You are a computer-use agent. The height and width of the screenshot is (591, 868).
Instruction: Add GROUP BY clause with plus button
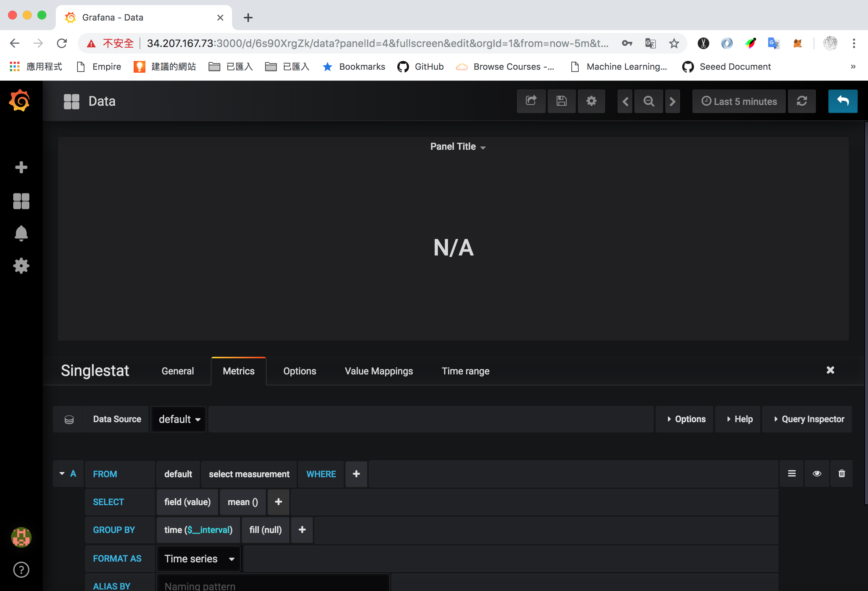[x=302, y=530]
